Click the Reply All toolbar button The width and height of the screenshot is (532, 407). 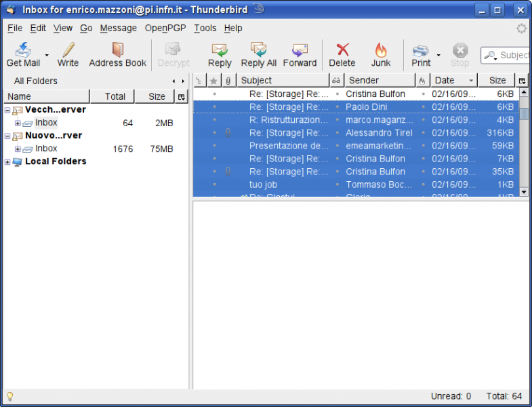(258, 54)
